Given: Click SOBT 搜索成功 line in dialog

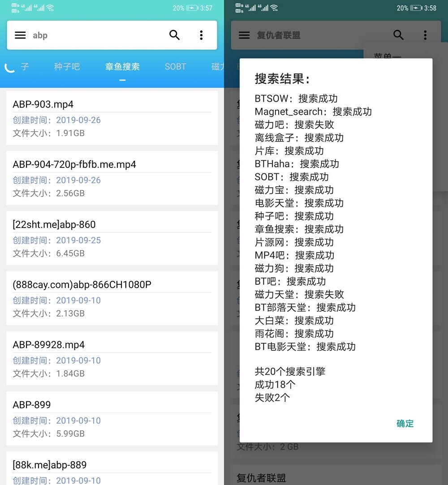Looking at the screenshot, I should (292, 177).
